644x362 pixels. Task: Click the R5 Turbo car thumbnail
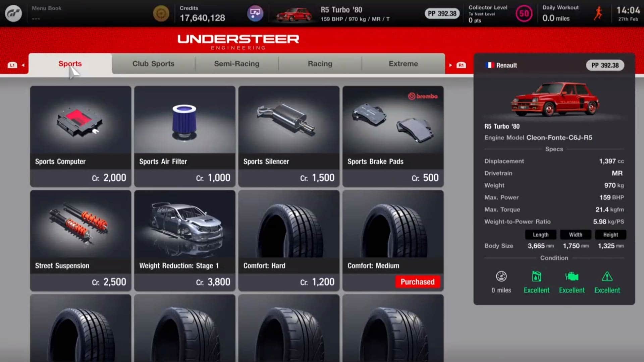point(292,13)
